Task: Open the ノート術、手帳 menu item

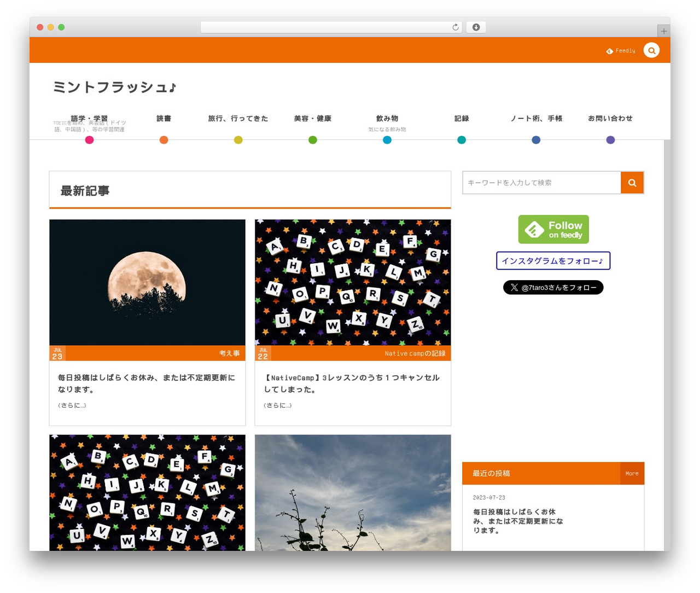Action: [536, 118]
